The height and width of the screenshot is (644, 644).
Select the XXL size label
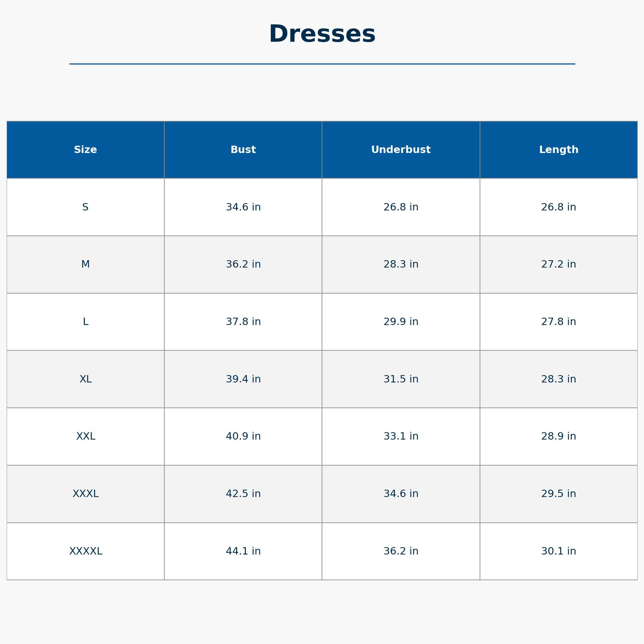pos(86,436)
